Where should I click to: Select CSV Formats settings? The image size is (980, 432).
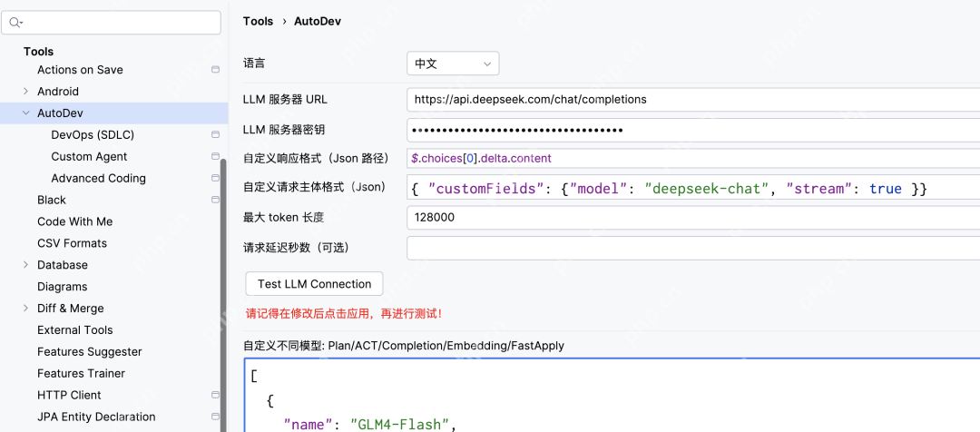[72, 243]
